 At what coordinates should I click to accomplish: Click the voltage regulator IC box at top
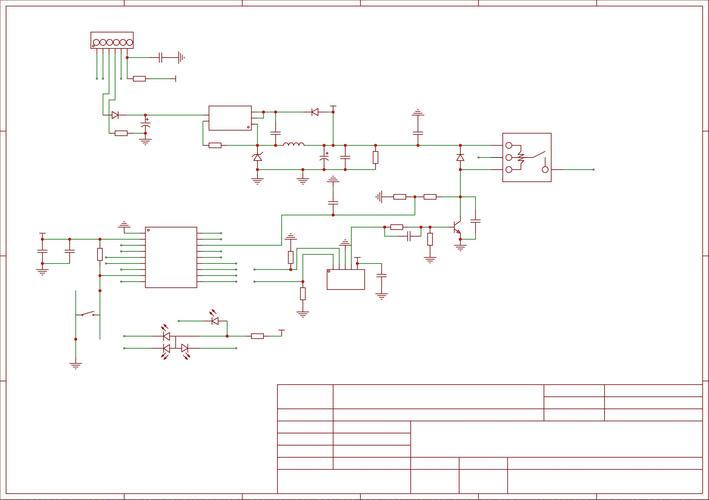[x=230, y=118]
